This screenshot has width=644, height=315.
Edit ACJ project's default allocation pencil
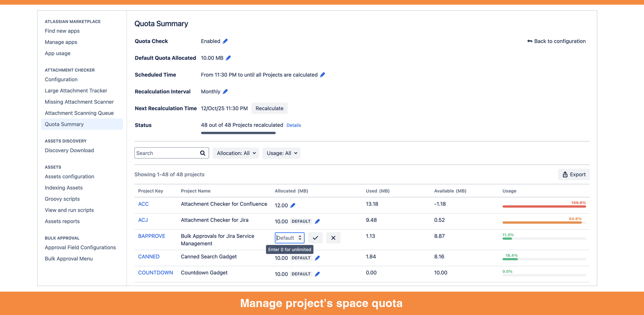pyautogui.click(x=317, y=221)
